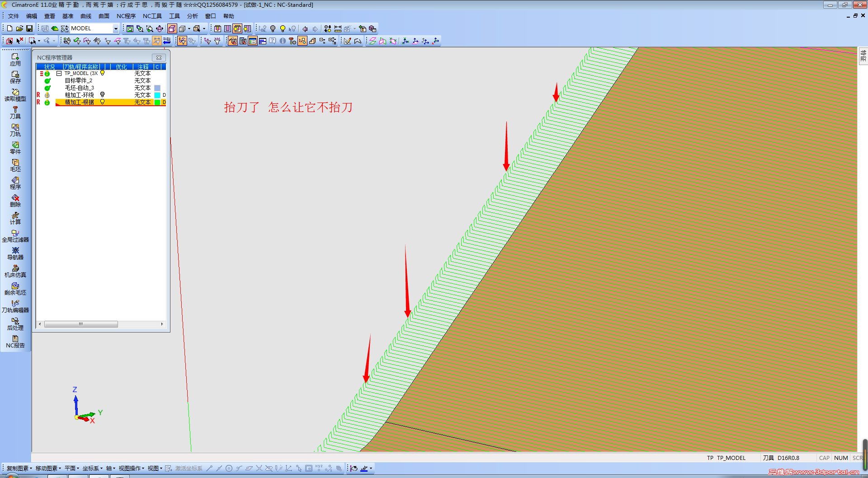
Task: Open the 分析 menu
Action: point(193,16)
